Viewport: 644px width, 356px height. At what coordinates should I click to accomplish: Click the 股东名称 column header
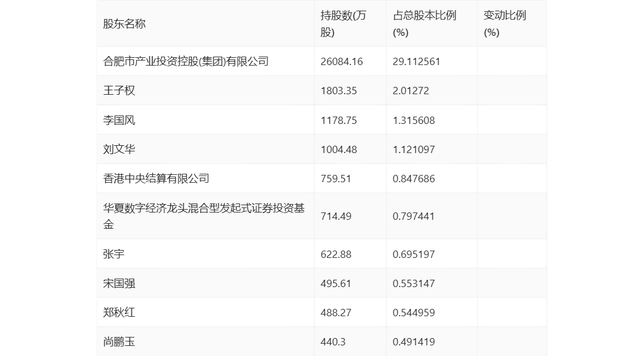(x=125, y=24)
